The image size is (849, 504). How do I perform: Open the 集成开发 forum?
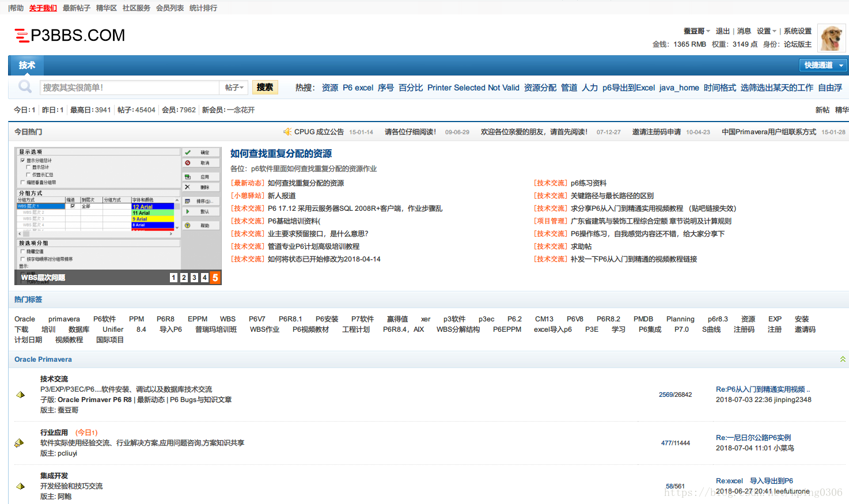(54, 476)
